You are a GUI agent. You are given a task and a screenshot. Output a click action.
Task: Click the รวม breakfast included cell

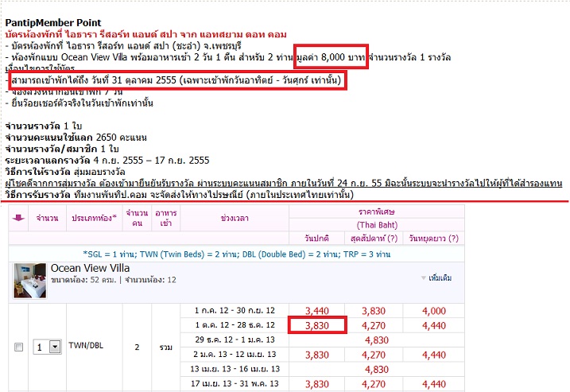pos(166,347)
